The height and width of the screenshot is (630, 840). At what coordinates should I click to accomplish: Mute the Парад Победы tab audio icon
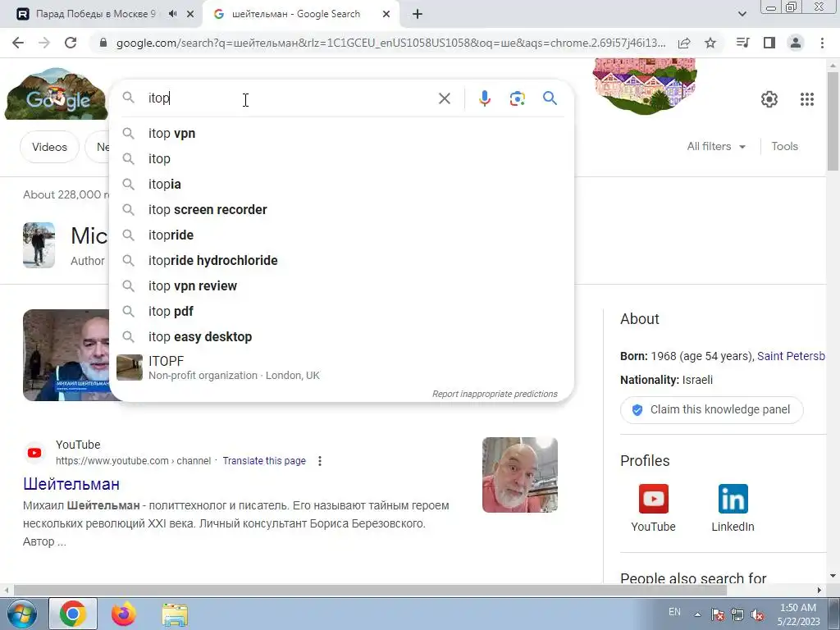point(172,14)
